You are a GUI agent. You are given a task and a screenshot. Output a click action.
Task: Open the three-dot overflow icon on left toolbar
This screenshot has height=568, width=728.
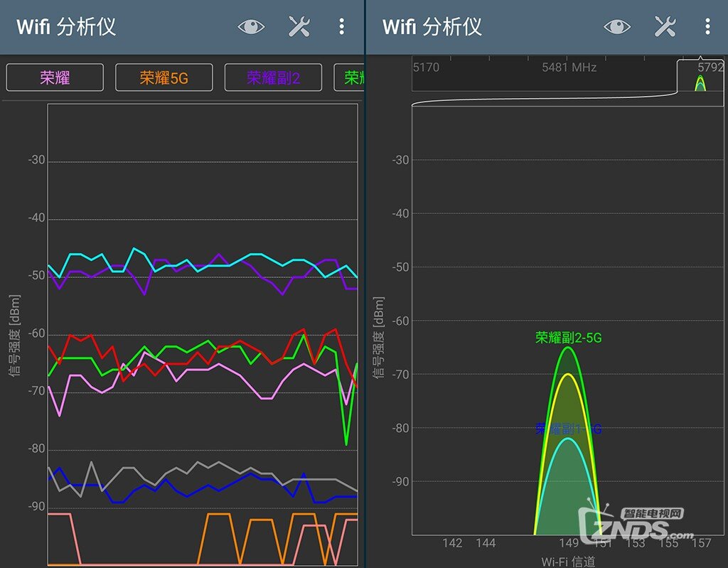(x=342, y=26)
